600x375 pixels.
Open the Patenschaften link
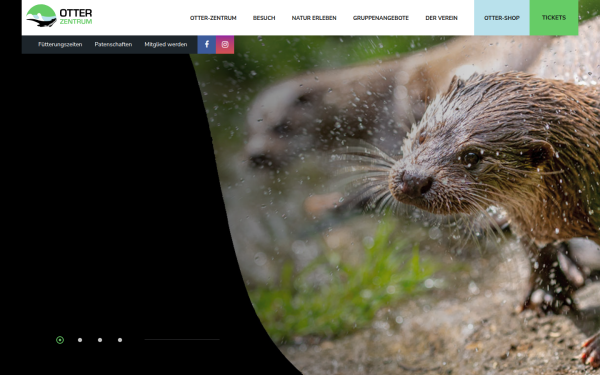click(x=113, y=44)
